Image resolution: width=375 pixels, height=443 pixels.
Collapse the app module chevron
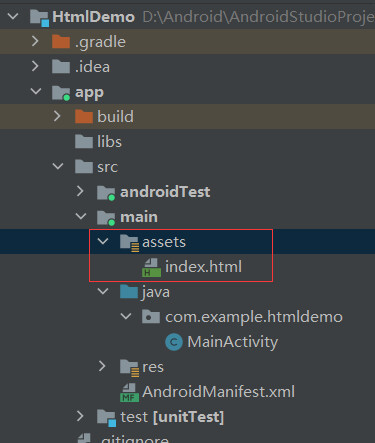point(36,91)
